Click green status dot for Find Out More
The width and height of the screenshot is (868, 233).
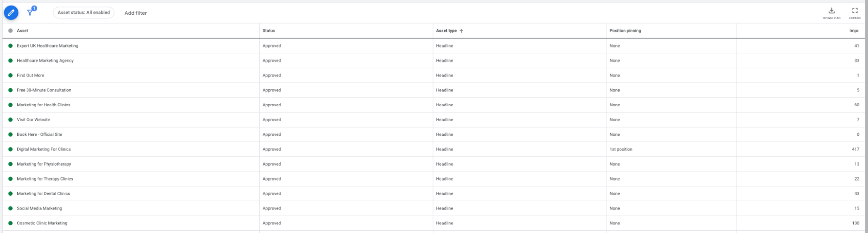(10, 75)
